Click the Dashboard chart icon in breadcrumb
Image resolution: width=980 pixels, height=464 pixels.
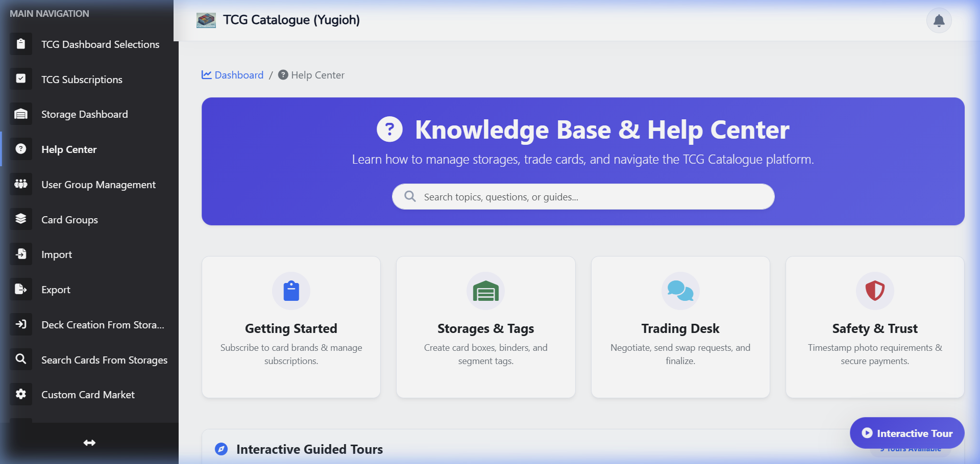(206, 74)
